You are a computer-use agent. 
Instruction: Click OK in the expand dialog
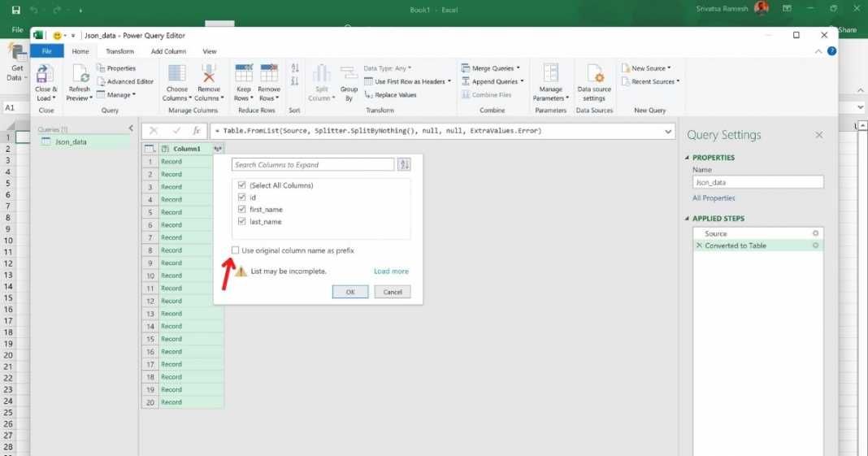[349, 292]
